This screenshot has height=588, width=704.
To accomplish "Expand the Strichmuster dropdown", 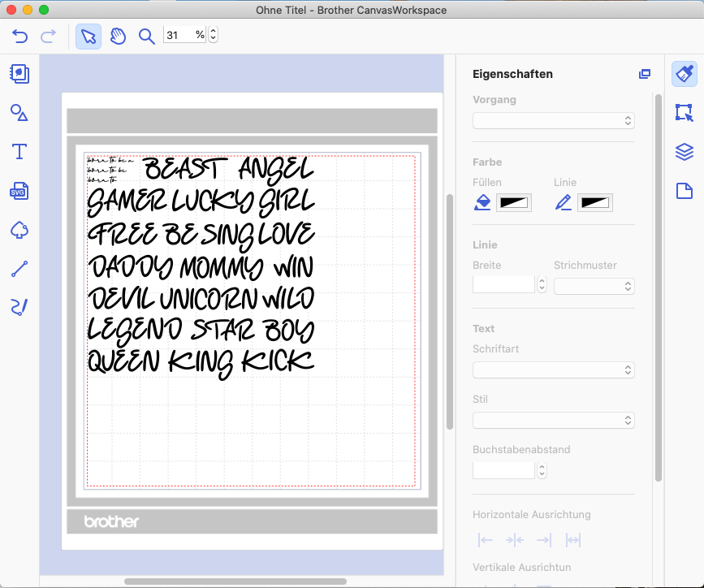I will pos(594,286).
